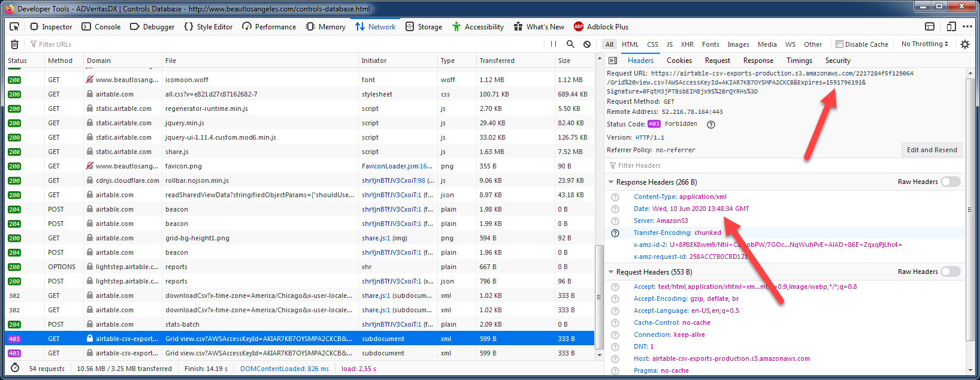Click Date header help icon
980x380 pixels.
pos(615,209)
